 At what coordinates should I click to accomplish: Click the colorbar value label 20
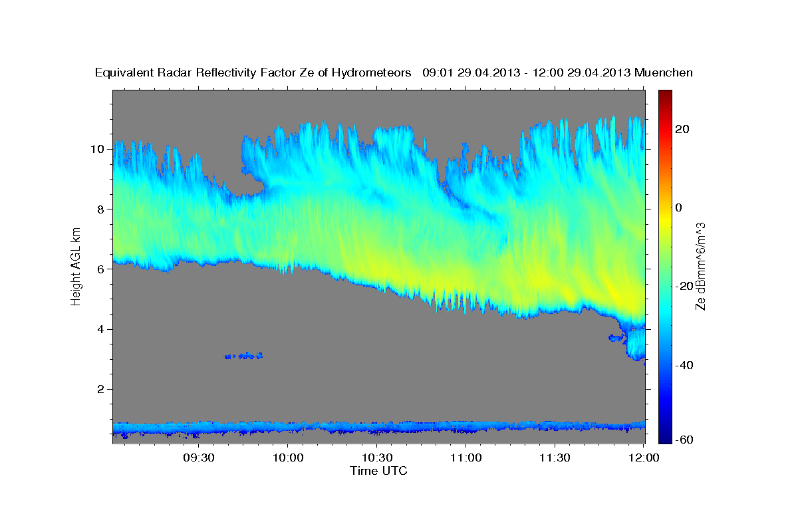683,129
